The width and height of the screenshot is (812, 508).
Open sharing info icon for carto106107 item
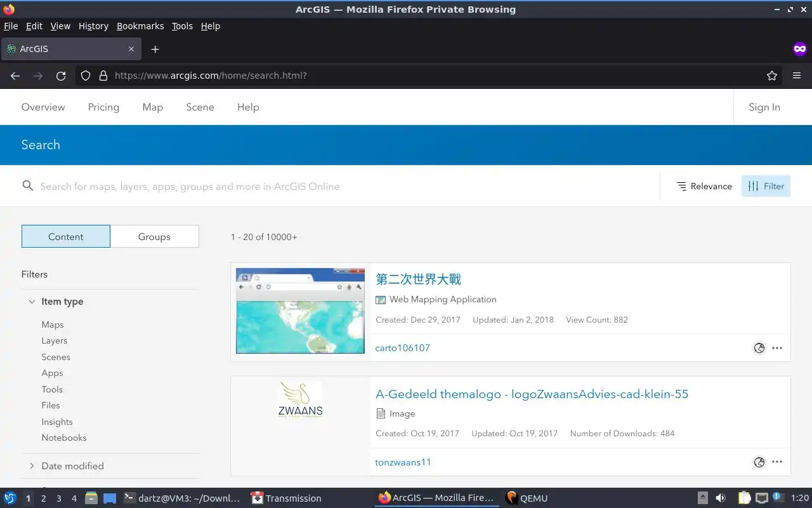pos(759,348)
